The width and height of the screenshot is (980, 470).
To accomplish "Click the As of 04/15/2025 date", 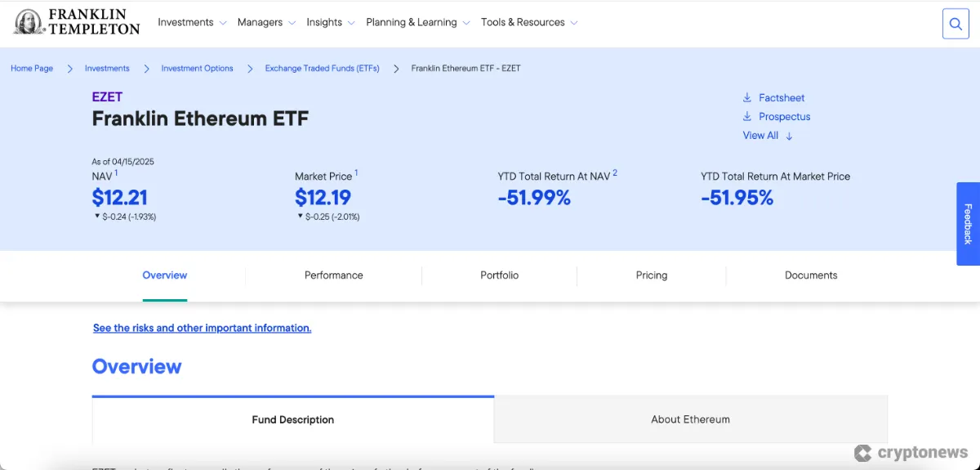I will click(x=122, y=162).
